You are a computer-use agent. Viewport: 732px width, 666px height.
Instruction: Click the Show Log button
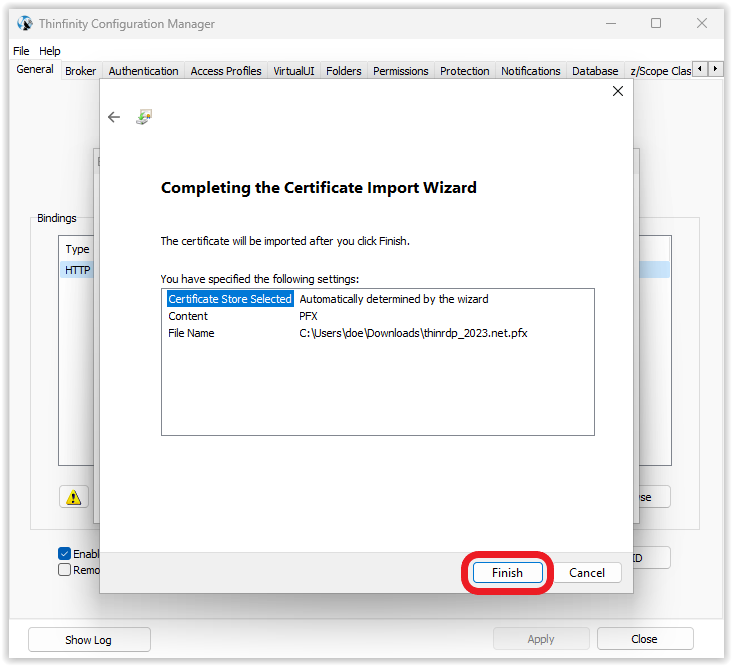pos(89,639)
